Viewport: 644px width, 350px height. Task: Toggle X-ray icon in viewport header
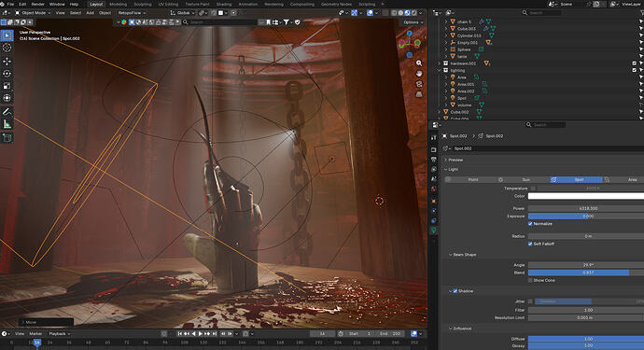[x=386, y=13]
